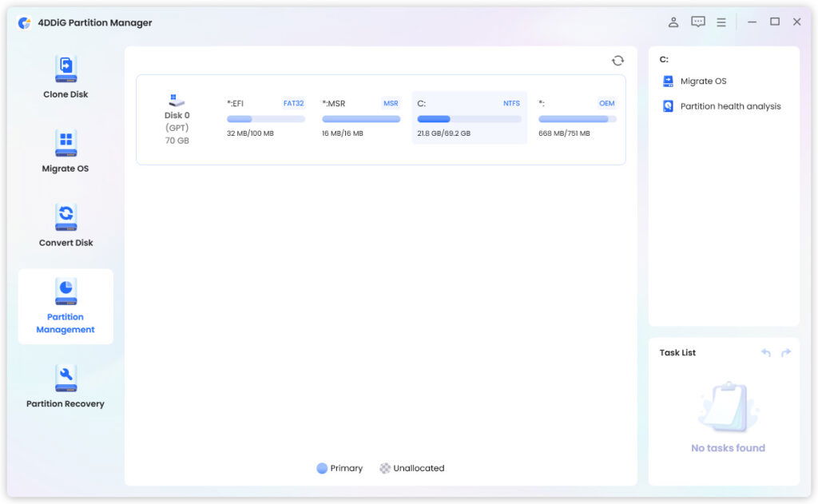Select the *:EFI partition name
The image size is (818, 504).
tap(236, 103)
